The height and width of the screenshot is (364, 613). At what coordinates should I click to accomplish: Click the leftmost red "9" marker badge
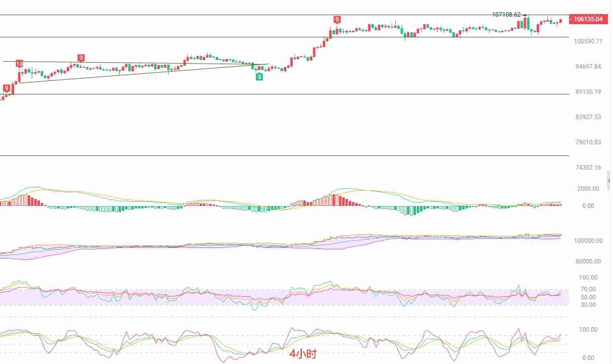pos(6,88)
